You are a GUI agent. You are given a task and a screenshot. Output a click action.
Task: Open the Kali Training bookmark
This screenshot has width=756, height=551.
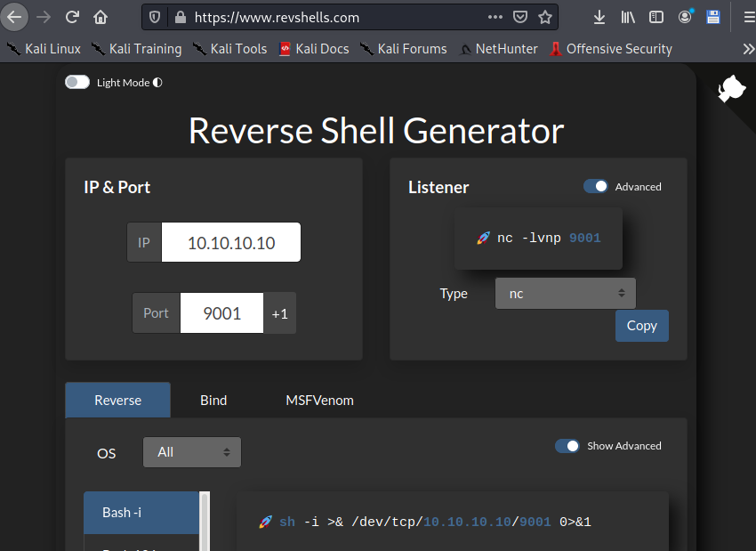click(137, 49)
